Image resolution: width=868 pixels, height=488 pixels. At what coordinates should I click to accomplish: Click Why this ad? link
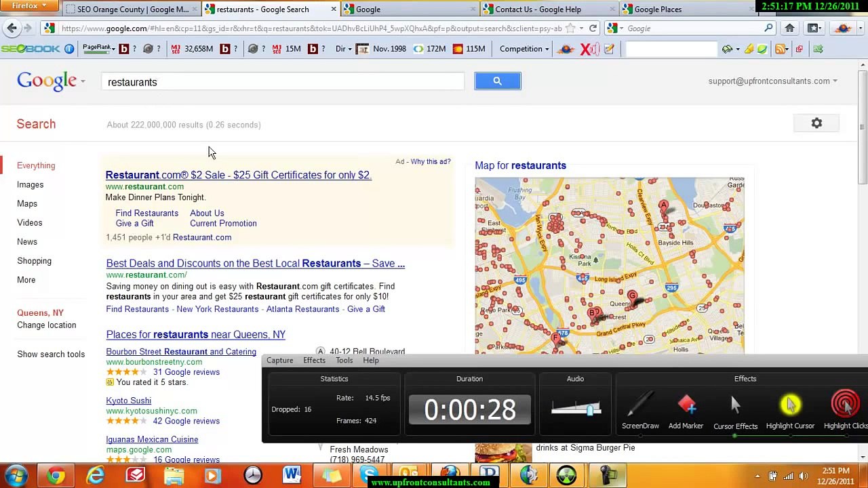point(430,161)
